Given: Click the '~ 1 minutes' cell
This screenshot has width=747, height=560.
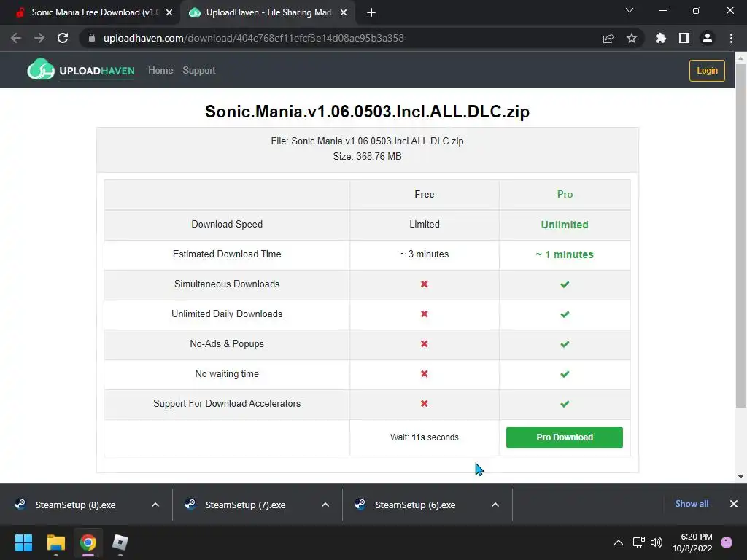Looking at the screenshot, I should coord(565,254).
